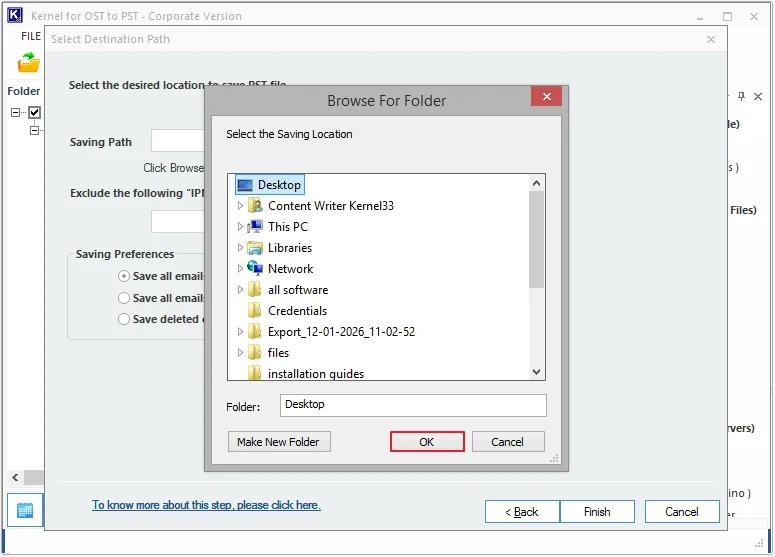Click the Credentials folder icon
Image resolution: width=775 pixels, height=557 pixels.
coord(255,310)
